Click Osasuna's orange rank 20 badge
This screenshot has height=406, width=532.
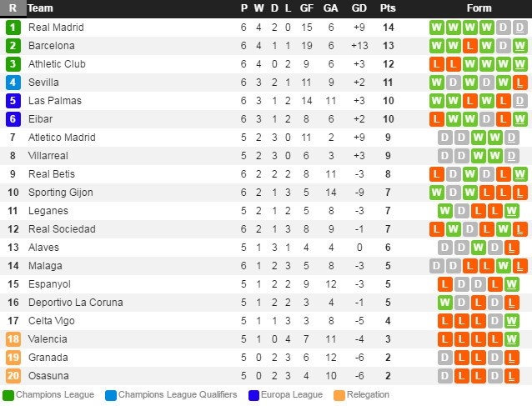pyautogui.click(x=13, y=376)
